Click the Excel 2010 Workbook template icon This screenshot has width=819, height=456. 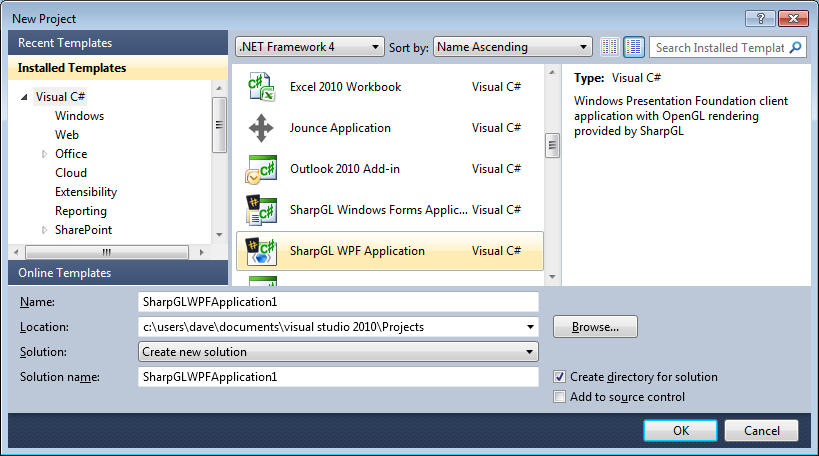[261, 87]
